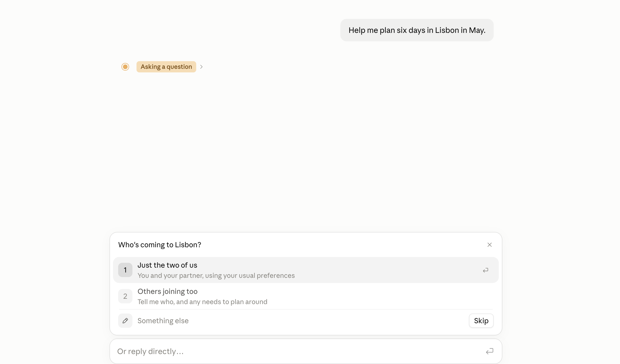Click the Skip button
620x364 pixels.
tap(481, 321)
